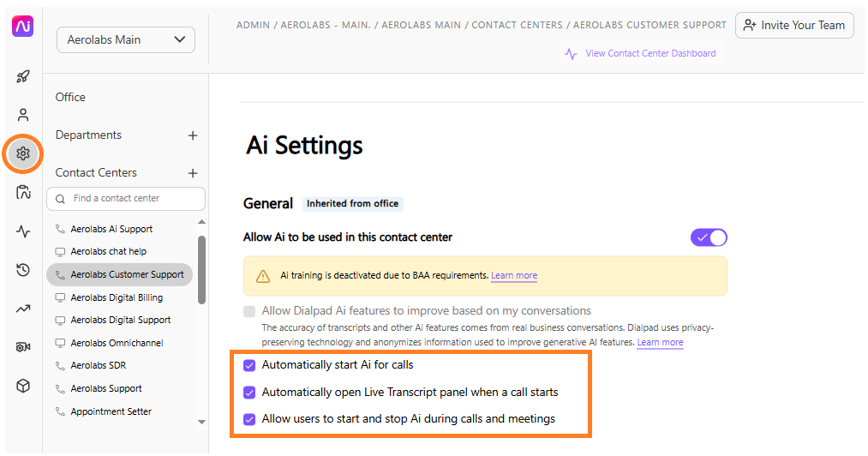Uncheck Automatically open Live Transcript panel checkbox

point(249,393)
